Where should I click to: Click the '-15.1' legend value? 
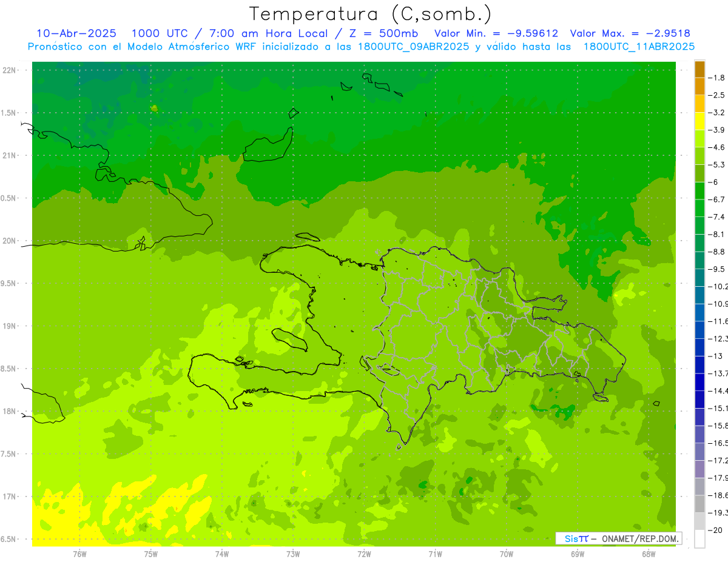coord(718,408)
